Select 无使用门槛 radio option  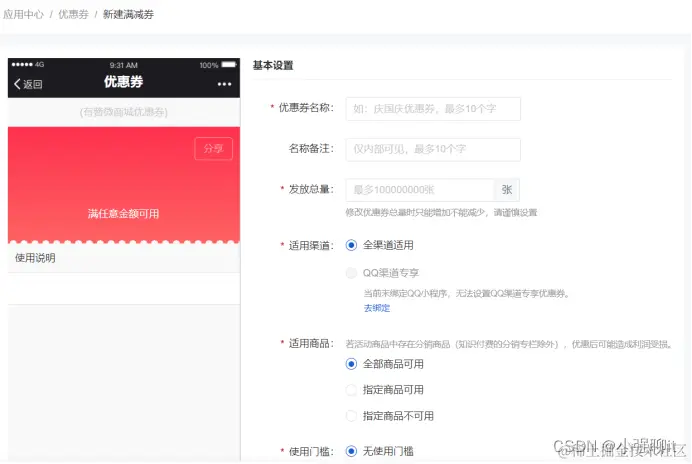351,451
